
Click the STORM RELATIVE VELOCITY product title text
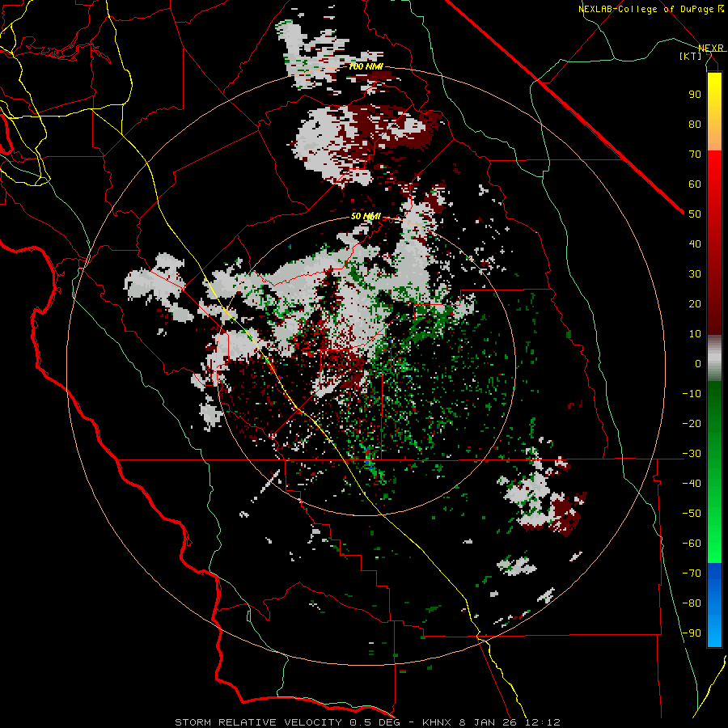[259, 722]
